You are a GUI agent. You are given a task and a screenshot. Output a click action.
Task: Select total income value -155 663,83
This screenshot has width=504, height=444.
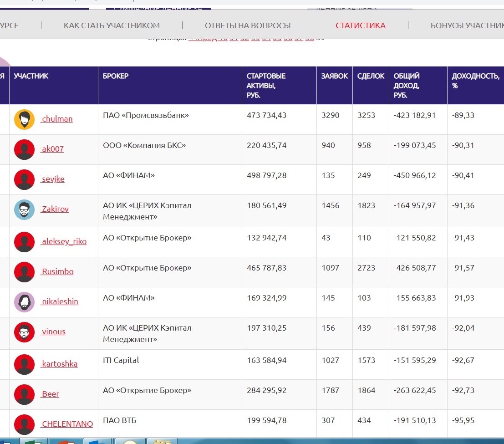point(415,298)
